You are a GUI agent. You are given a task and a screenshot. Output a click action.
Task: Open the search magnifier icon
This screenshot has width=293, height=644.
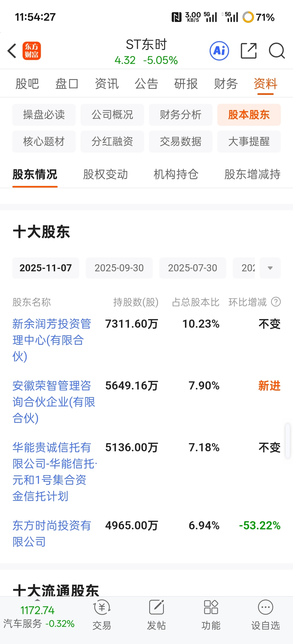click(276, 51)
